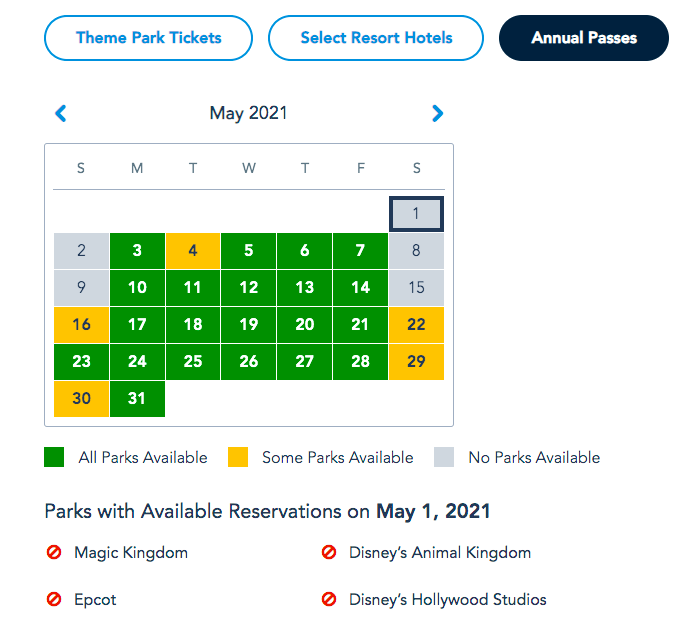
Task: Switch to Theme Park Tickets tab
Action: click(148, 38)
